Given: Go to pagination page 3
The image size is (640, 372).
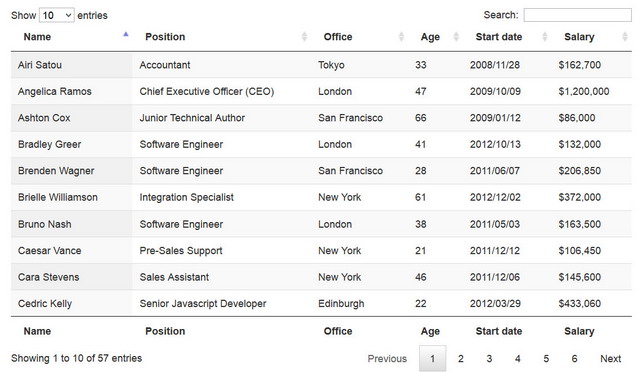Looking at the screenshot, I should [x=489, y=359].
